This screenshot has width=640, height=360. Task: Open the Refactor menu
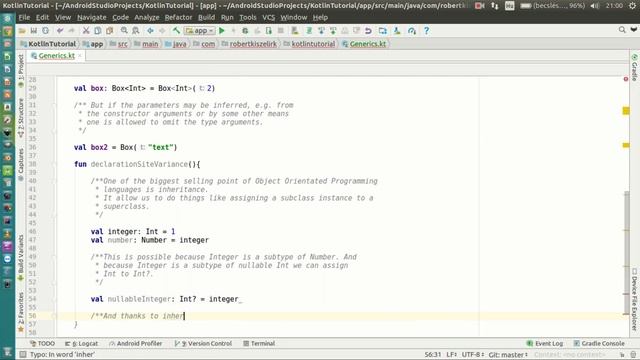[178, 18]
